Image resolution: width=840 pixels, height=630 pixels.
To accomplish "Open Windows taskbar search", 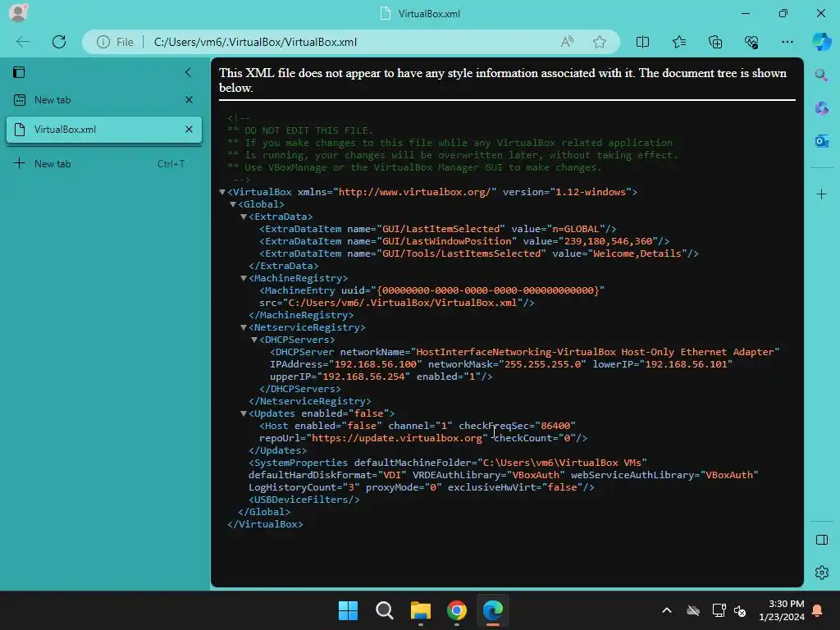I will 384,610.
